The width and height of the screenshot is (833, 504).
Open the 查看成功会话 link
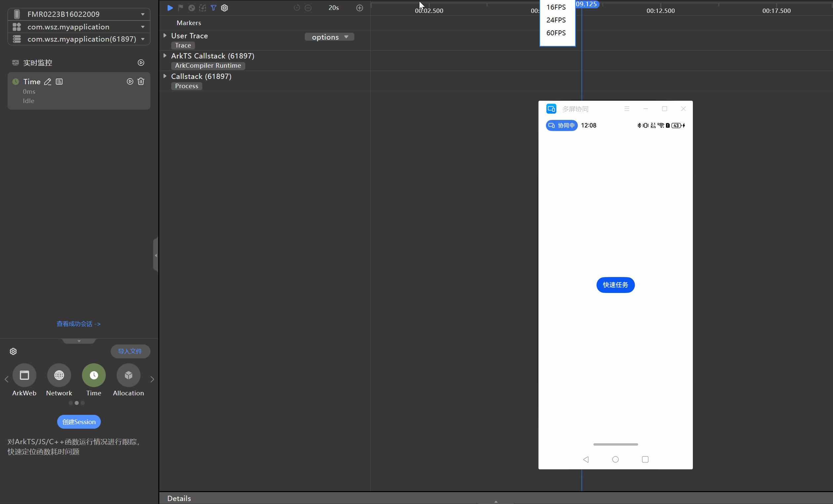pyautogui.click(x=78, y=324)
